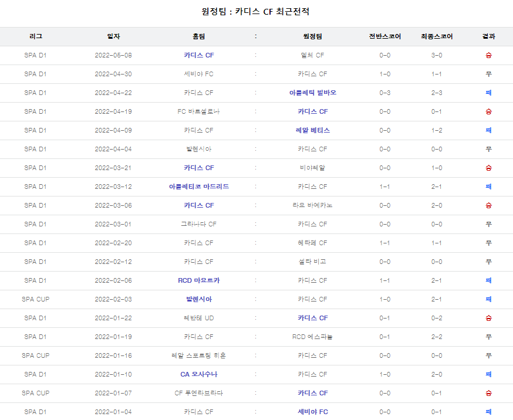Click the 홈팀 column header

(x=198, y=36)
